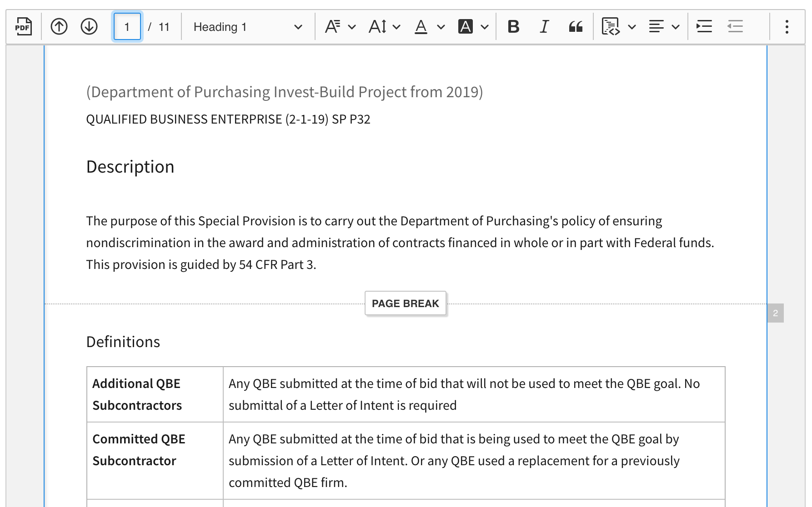Expand the background color dropdown arrow

pos(485,27)
